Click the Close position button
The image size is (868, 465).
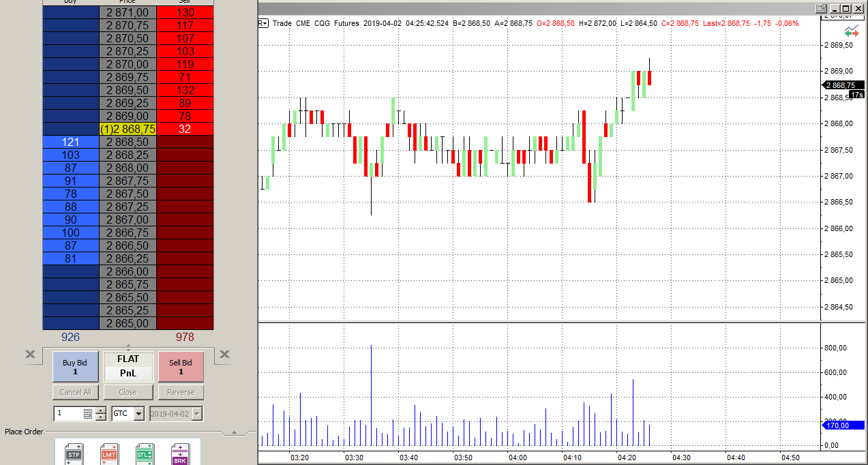coord(128,392)
